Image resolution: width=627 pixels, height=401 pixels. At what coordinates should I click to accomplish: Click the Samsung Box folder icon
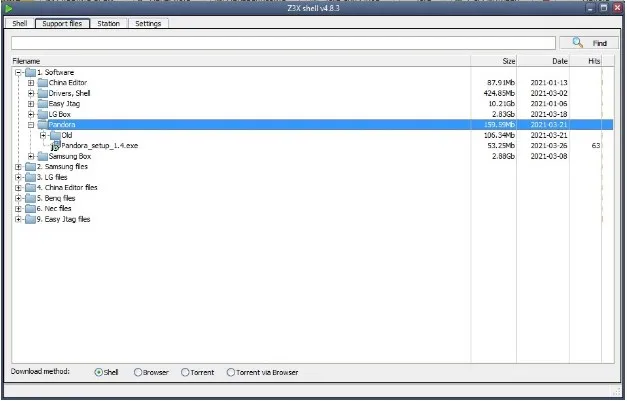(x=43, y=156)
